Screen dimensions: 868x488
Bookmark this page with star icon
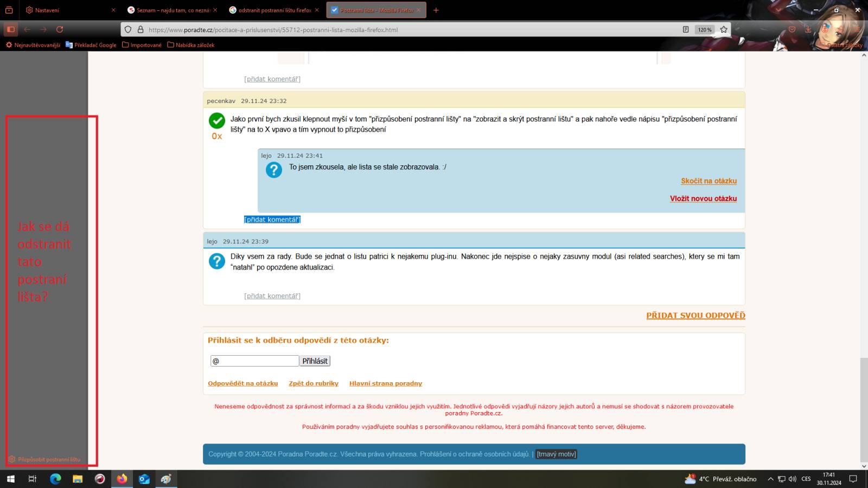(x=724, y=29)
